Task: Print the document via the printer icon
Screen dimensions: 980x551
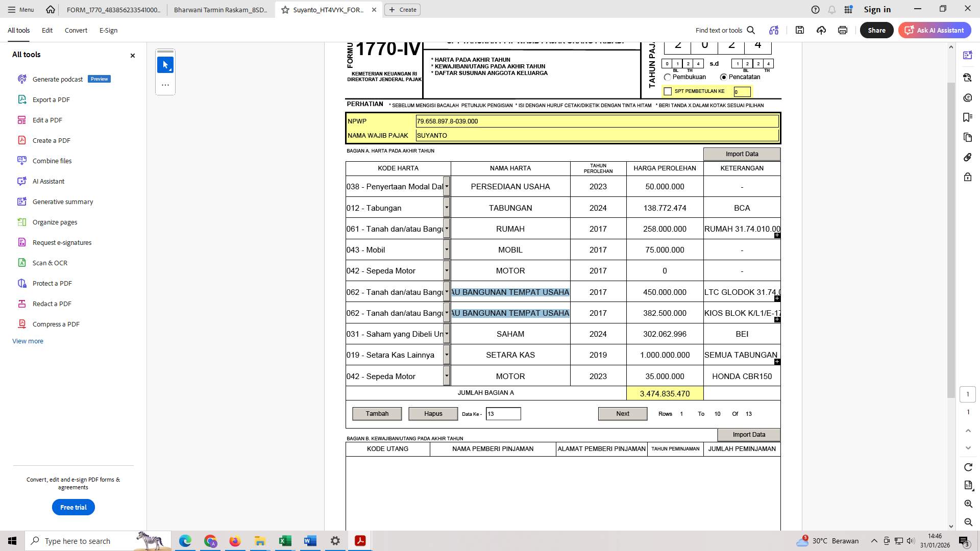Action: (842, 30)
